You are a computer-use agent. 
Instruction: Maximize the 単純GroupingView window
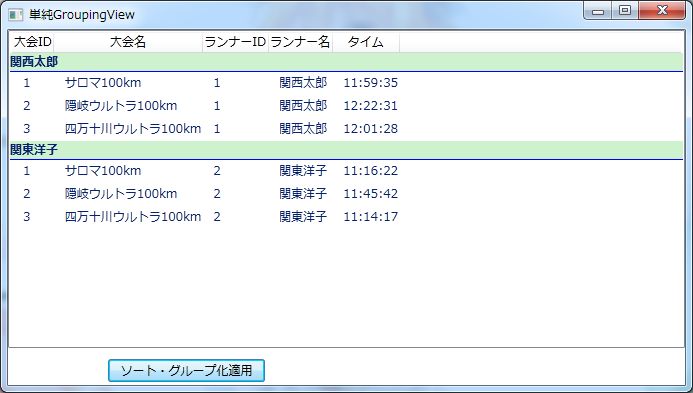coord(625,11)
